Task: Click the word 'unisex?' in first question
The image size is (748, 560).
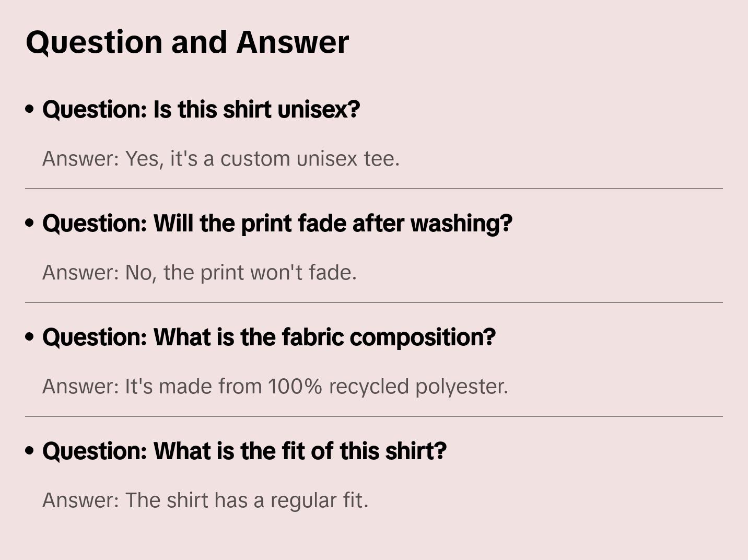Action: [x=319, y=110]
